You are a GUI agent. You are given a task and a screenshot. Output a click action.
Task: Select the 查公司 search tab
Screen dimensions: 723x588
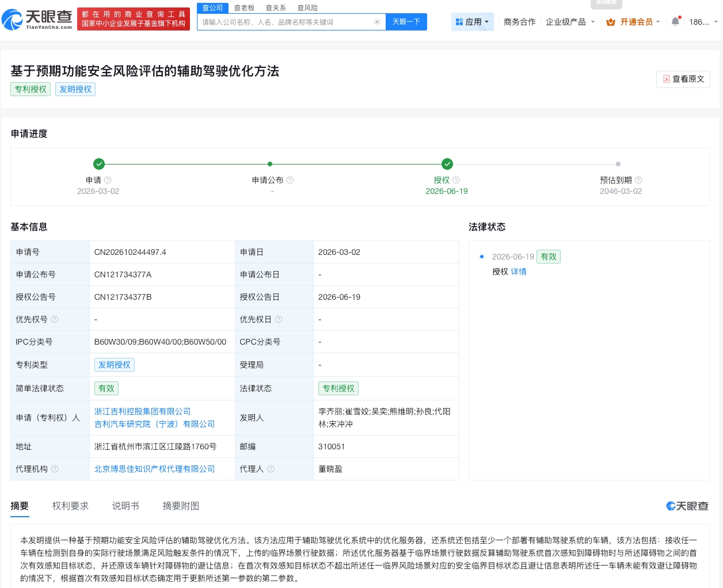(212, 7)
